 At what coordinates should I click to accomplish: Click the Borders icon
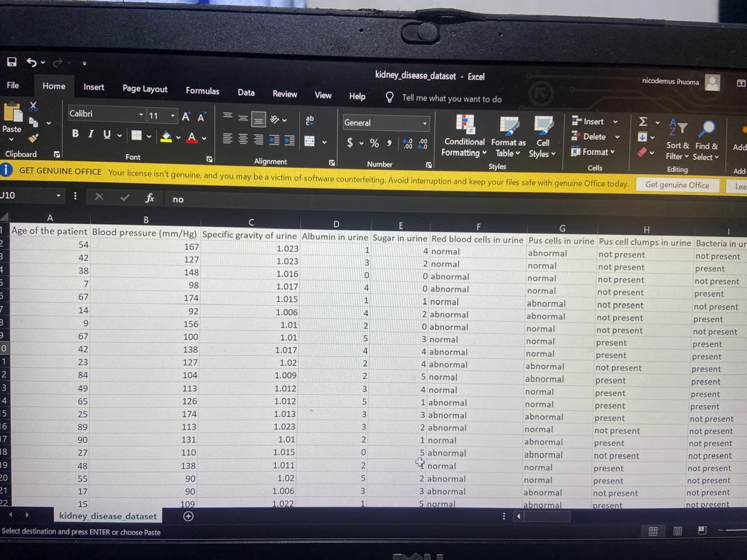pos(137,136)
